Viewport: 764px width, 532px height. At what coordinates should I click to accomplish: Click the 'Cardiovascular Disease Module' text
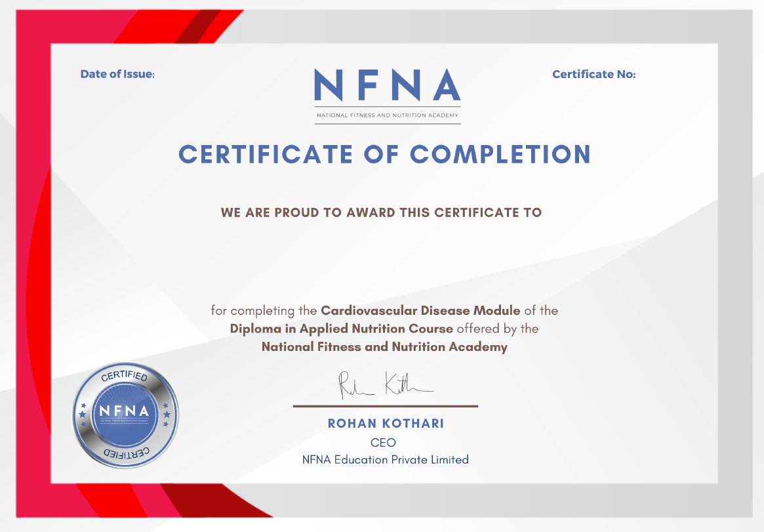[420, 310]
